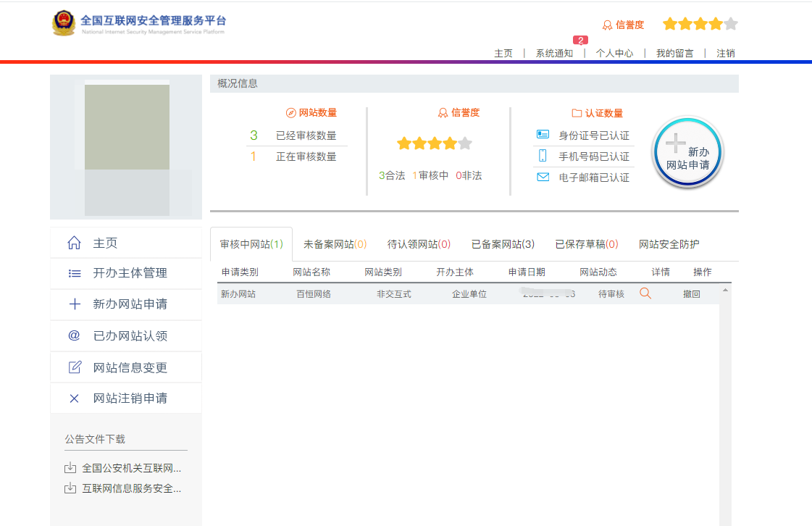Click the 企业单位 cell
This screenshot has height=526, width=812.
click(x=469, y=294)
